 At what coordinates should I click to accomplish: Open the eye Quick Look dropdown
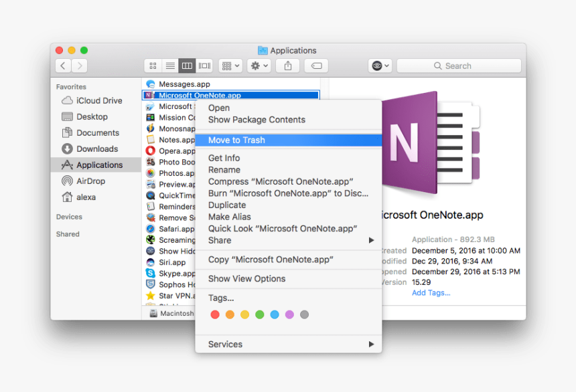click(x=380, y=66)
